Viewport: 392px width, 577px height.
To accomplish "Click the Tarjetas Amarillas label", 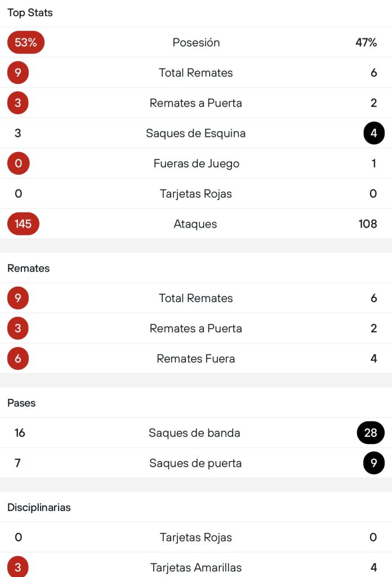I will (x=196, y=567).
